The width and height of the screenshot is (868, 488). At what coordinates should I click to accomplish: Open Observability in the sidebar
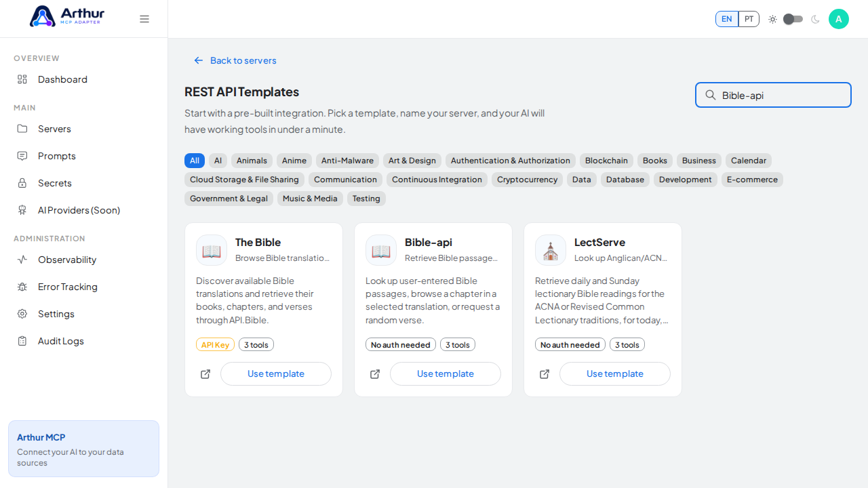84,260
